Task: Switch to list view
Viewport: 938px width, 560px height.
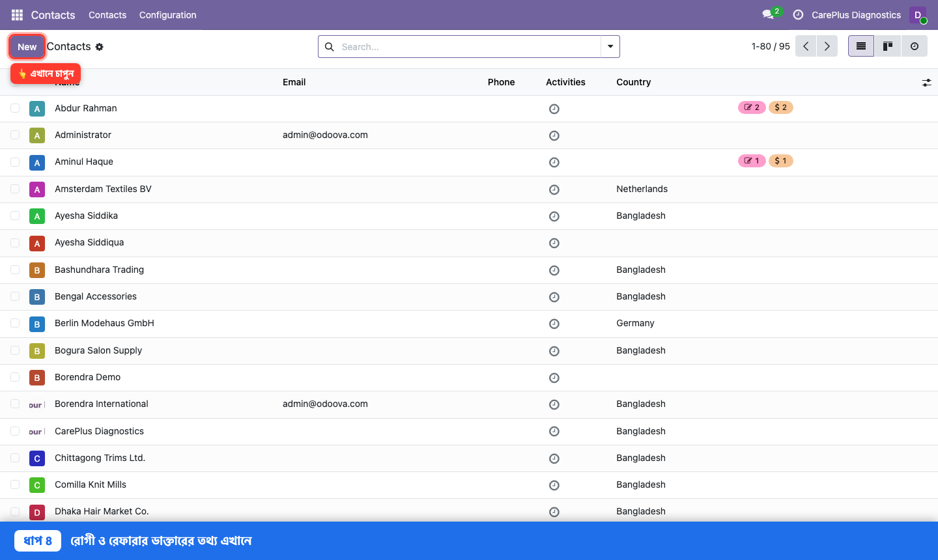Action: (x=861, y=46)
